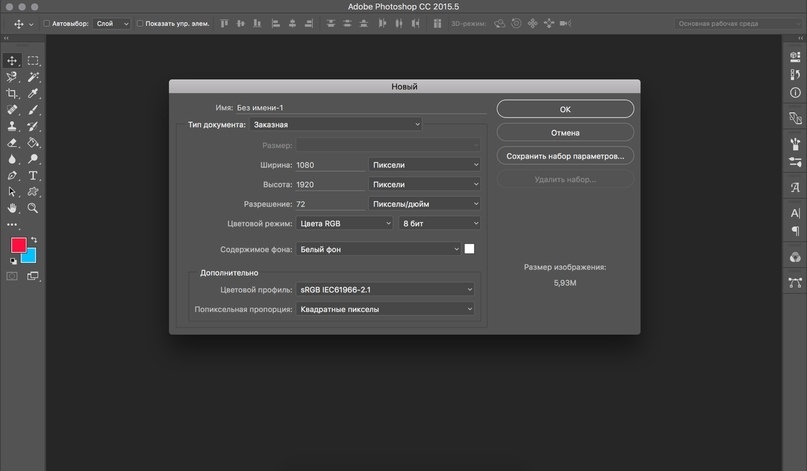Click the OK button

coord(565,109)
